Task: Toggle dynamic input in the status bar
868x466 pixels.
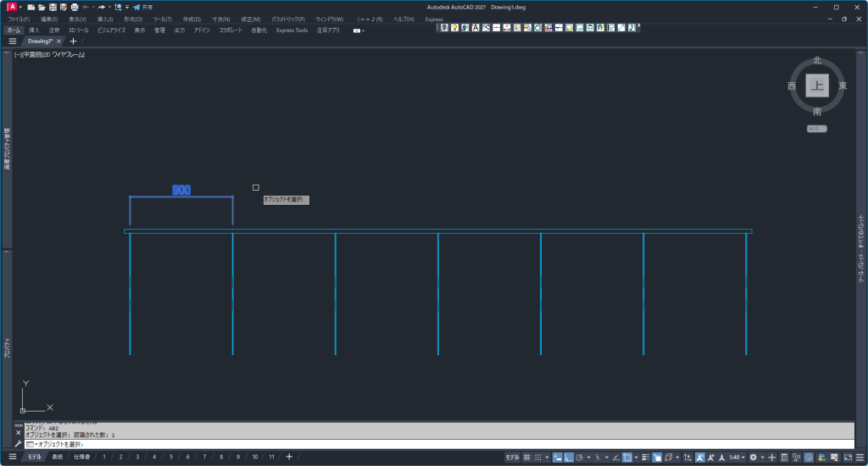Action: coord(558,457)
